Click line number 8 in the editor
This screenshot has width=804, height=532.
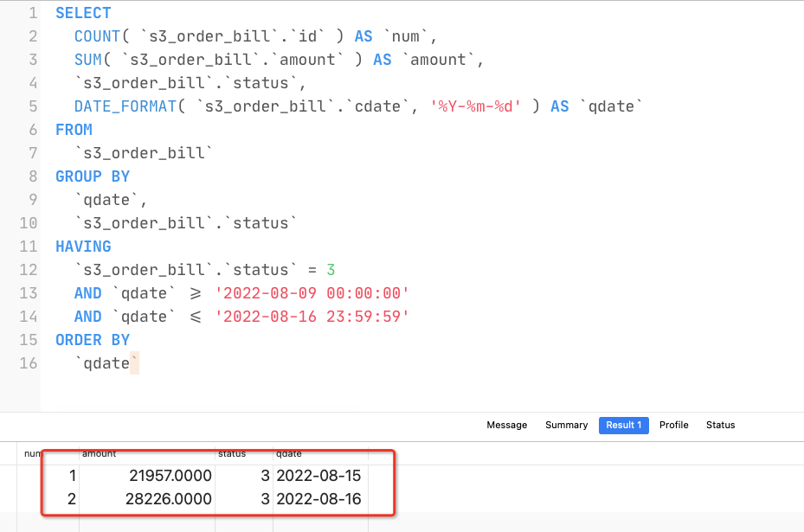coord(33,176)
